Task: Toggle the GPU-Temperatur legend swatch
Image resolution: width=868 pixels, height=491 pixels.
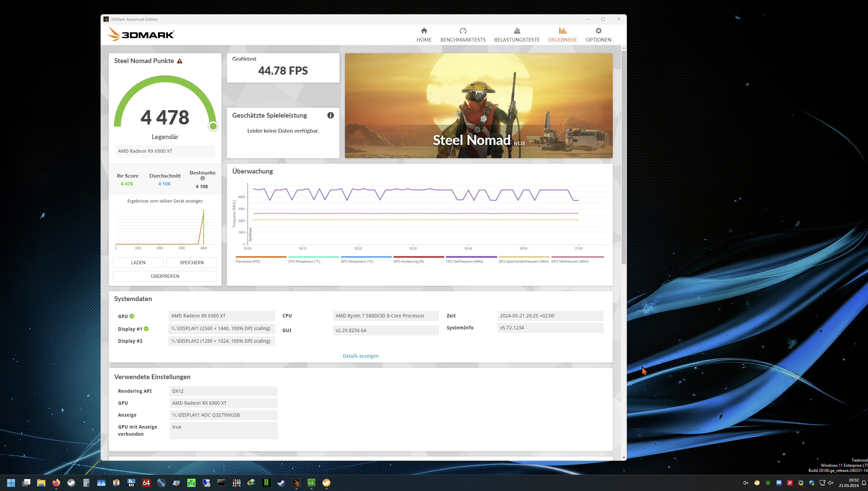Action: (x=366, y=257)
